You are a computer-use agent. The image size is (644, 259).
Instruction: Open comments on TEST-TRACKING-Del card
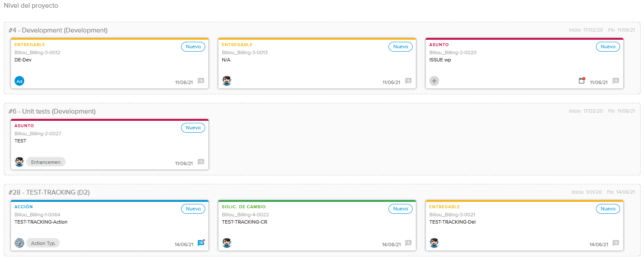point(616,243)
